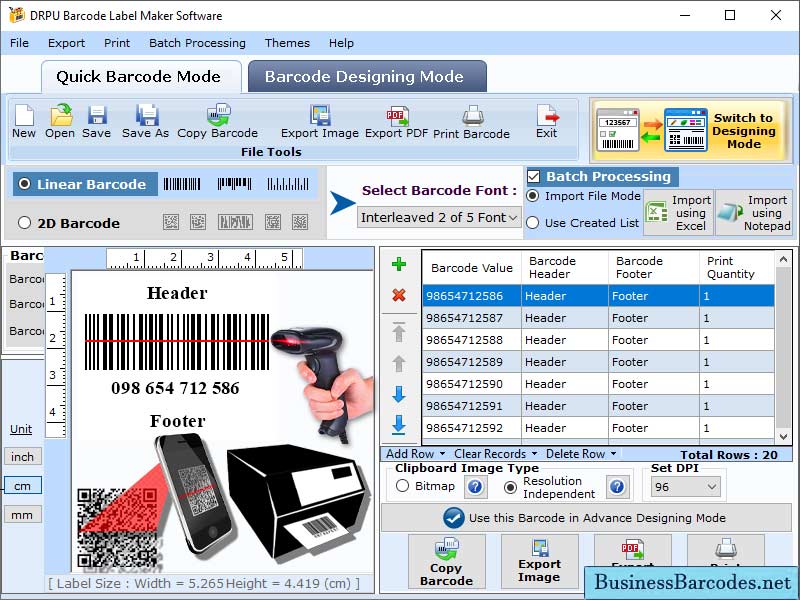This screenshot has width=800, height=600.
Task: Click the move row to bottom arrow
Action: coord(399,425)
